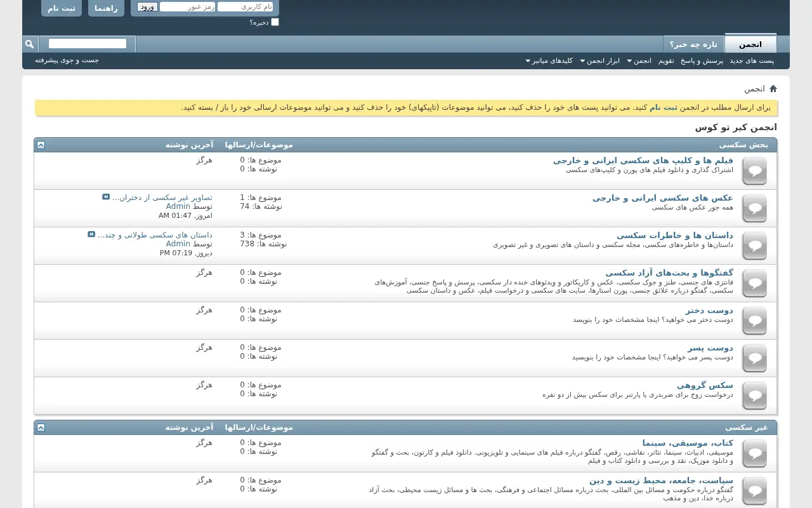
Task: Focus the رمز عبور password field
Action: 188,7
